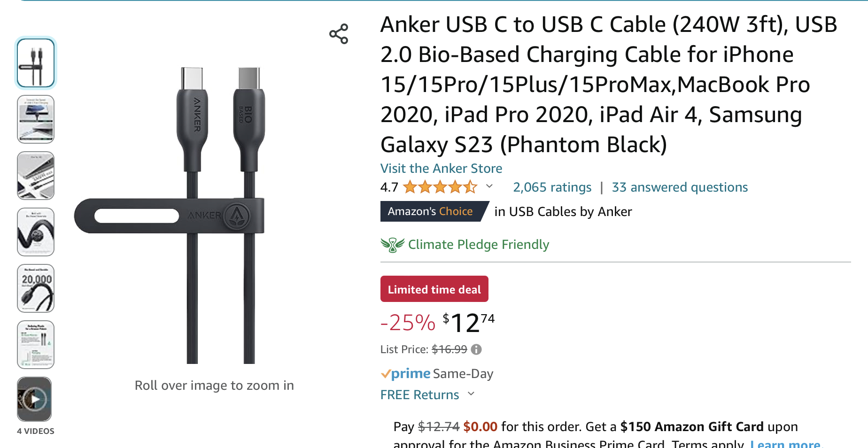The height and width of the screenshot is (448, 868).
Task: Expand the FREE Returns dropdown arrow
Action: (x=472, y=394)
